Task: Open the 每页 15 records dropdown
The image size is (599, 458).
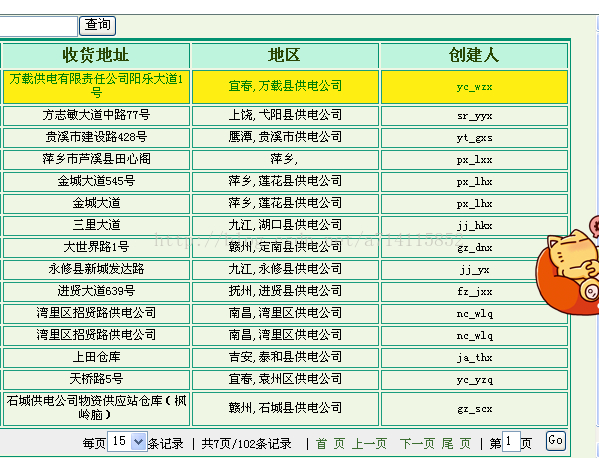Action: [x=127, y=442]
